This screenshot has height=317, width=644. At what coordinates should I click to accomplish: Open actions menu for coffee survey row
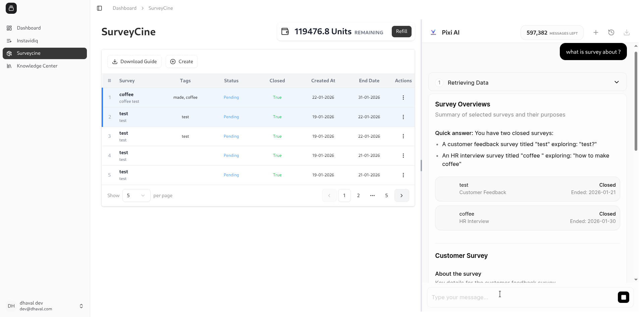pos(403,97)
